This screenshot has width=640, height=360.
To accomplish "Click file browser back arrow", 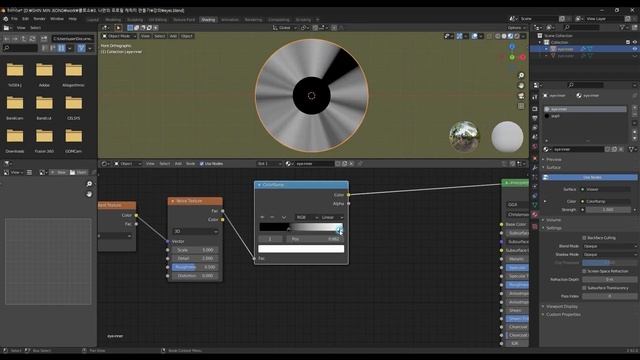I will (7, 39).
